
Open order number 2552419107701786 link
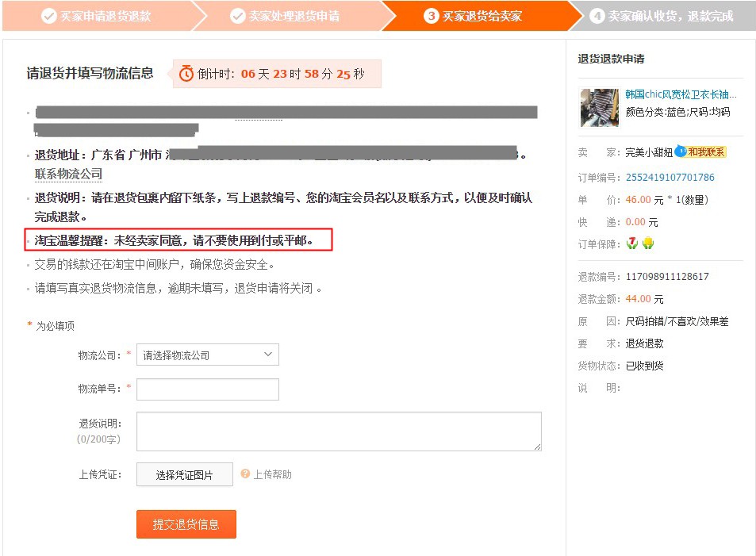(670, 178)
